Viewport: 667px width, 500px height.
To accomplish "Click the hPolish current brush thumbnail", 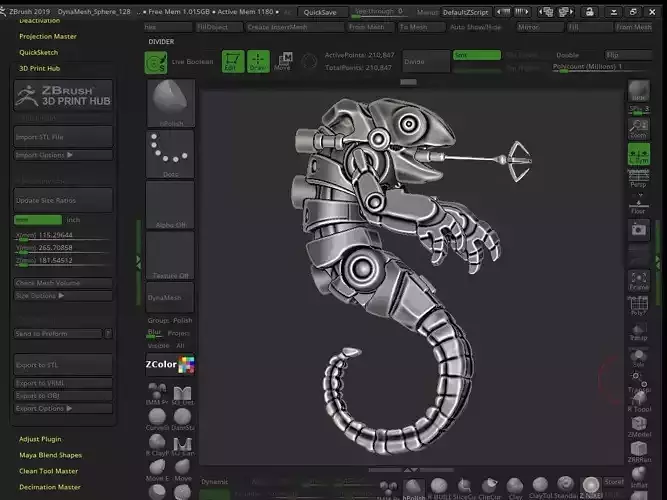I will [x=171, y=103].
